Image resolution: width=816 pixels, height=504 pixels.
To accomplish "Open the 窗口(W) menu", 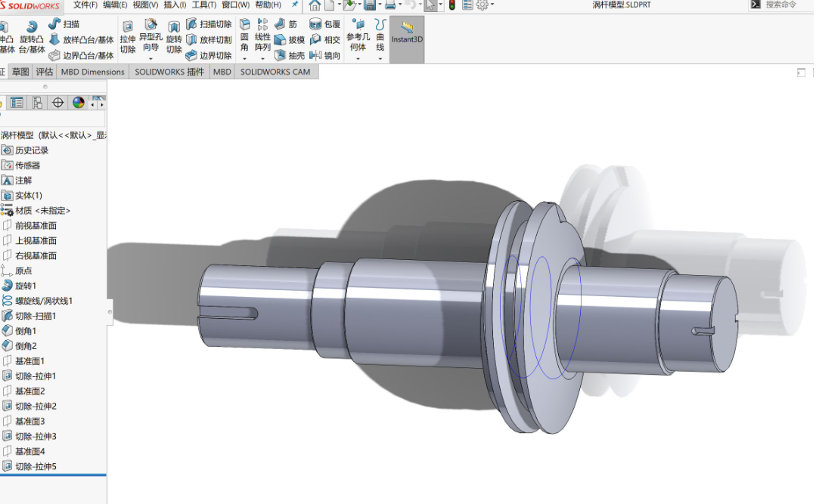I will click(236, 5).
